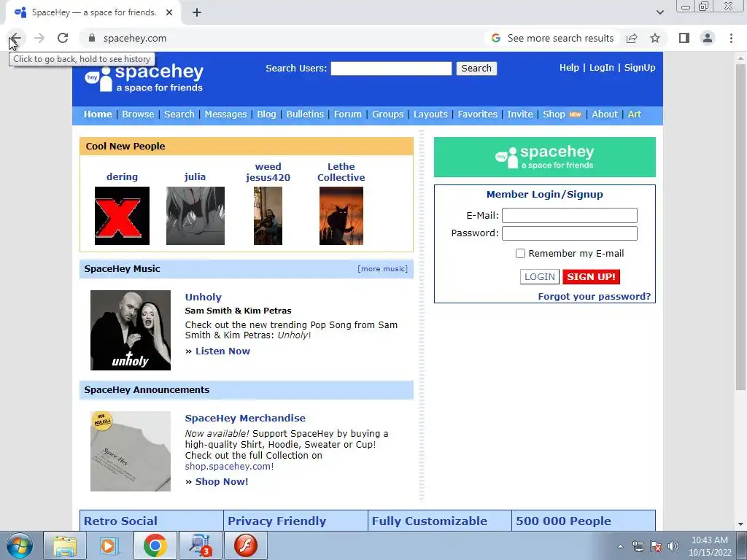Open a new browser tab with plus
747x560 pixels.
click(x=197, y=13)
